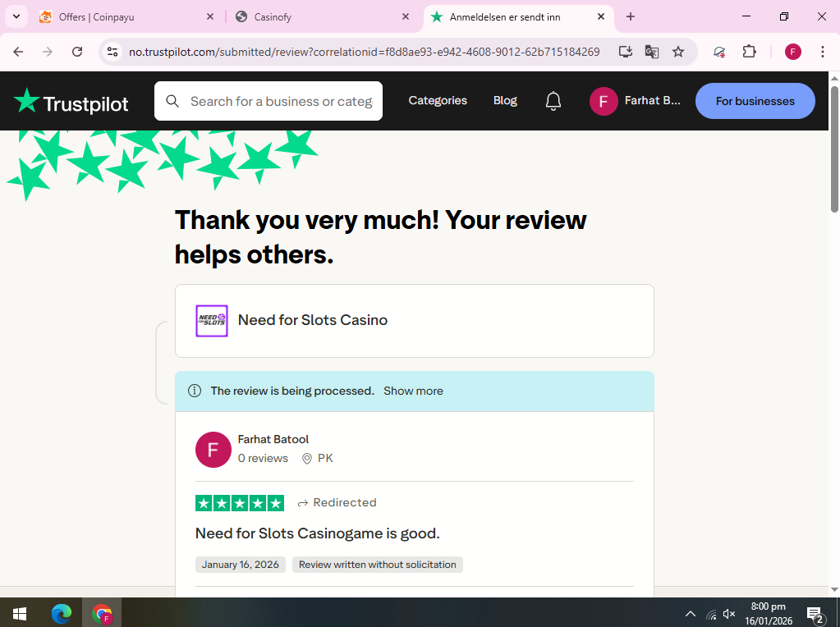
Task: Show hidden system tray icons
Action: click(691, 614)
